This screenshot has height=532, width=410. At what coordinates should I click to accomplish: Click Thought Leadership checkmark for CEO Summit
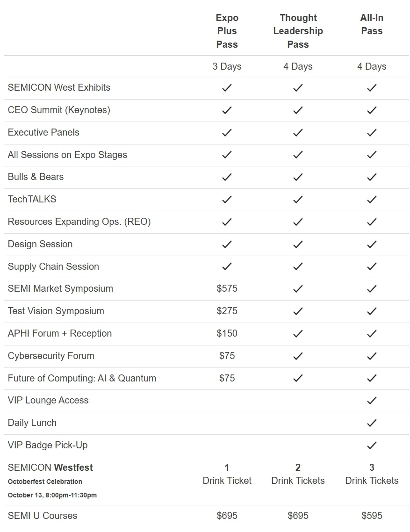tap(298, 110)
